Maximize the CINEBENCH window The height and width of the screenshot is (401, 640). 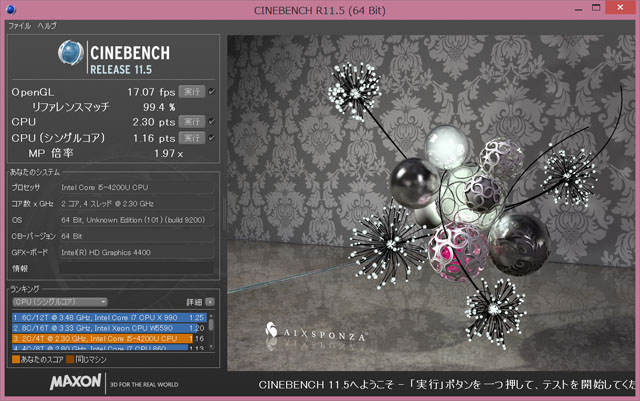point(596,8)
